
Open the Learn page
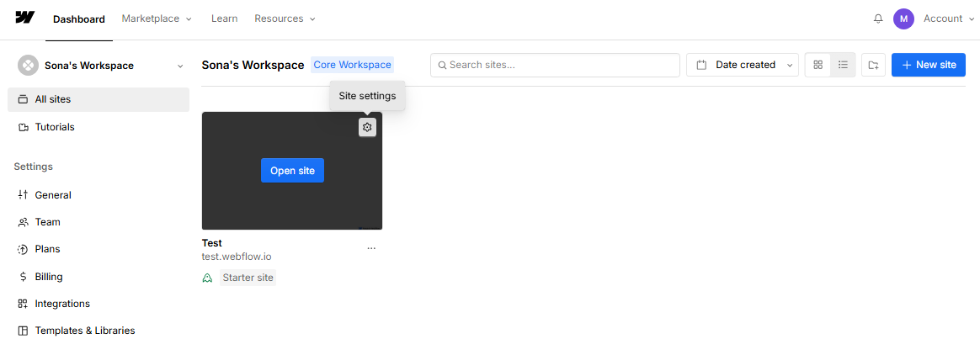pyautogui.click(x=225, y=19)
